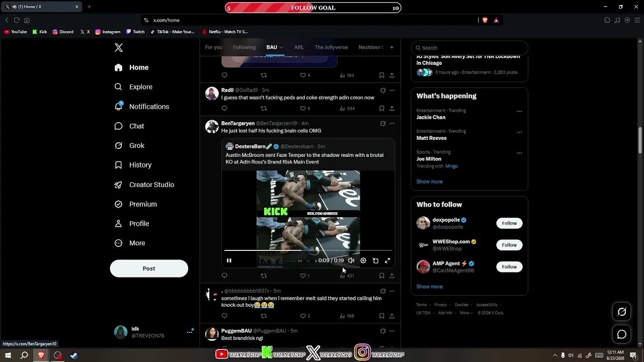Share BenTargaryen's post
The width and height of the screenshot is (644, 362).
coord(392,276)
